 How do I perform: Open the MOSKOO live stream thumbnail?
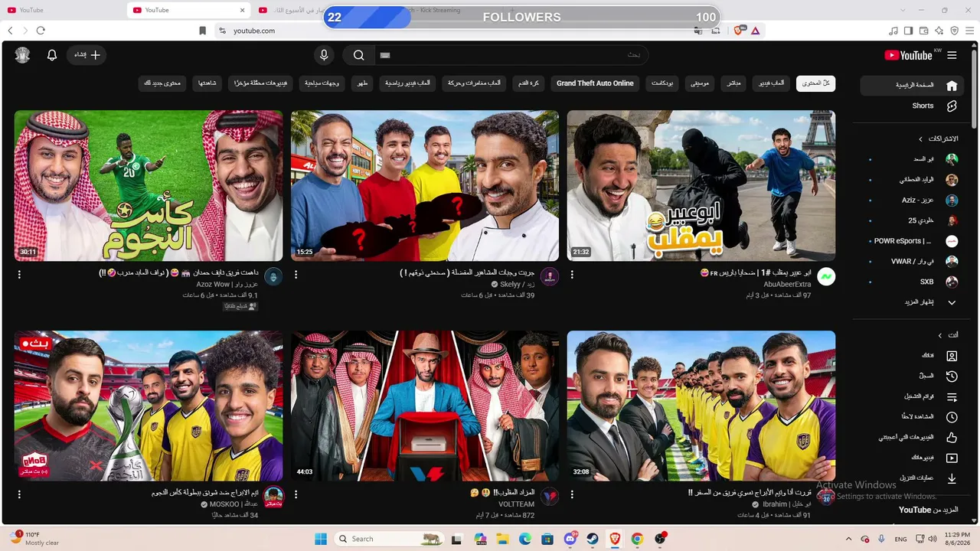[x=149, y=406]
